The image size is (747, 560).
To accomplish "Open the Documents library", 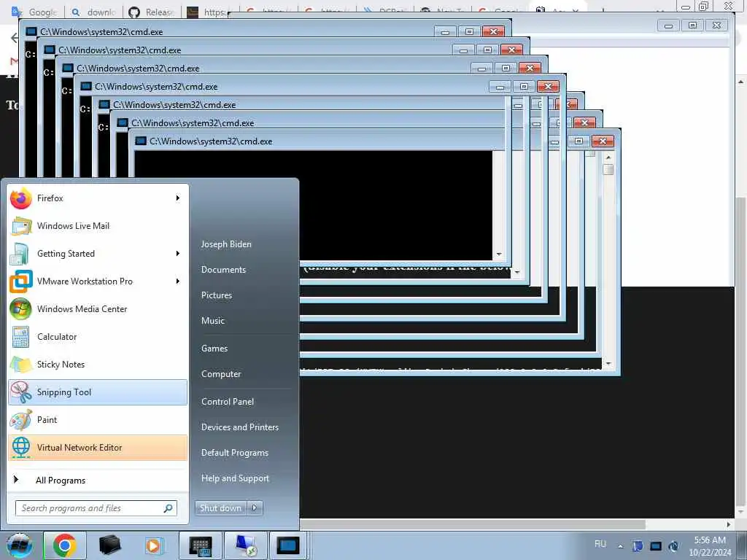I will tap(223, 270).
